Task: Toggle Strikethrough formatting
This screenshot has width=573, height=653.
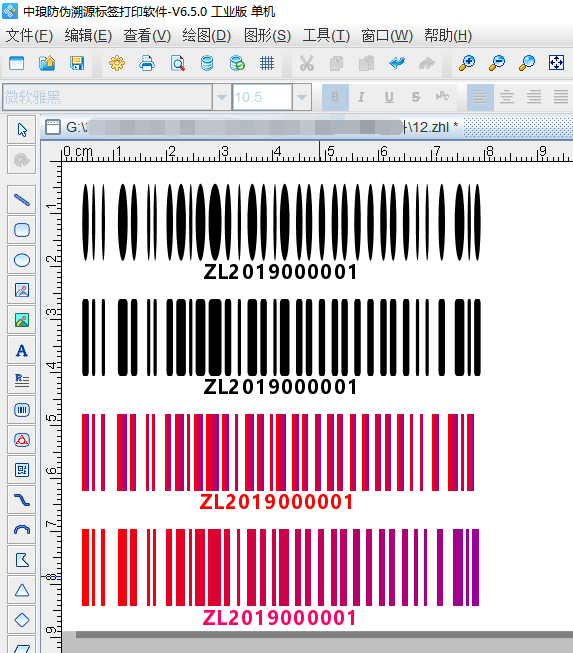Action: point(416,97)
